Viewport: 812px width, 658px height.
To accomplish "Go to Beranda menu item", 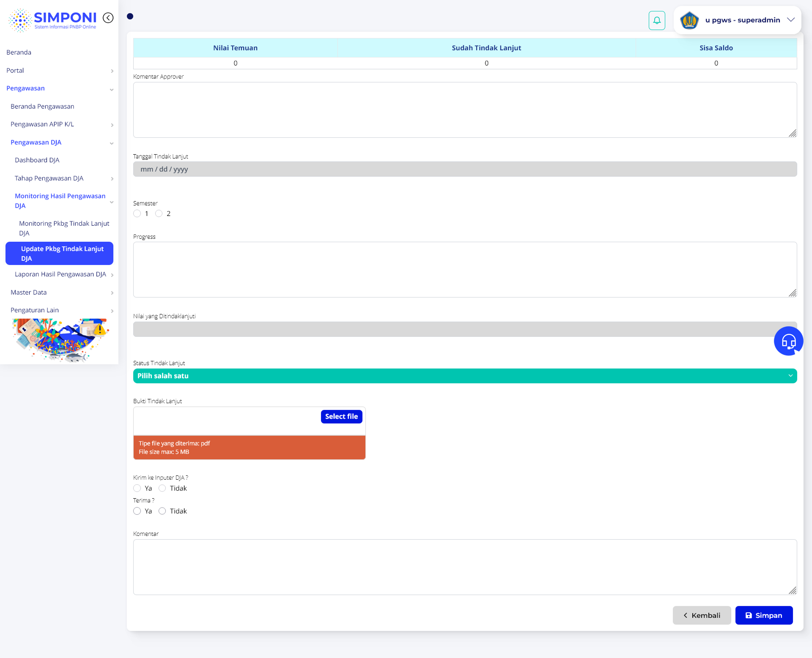I will 19,52.
